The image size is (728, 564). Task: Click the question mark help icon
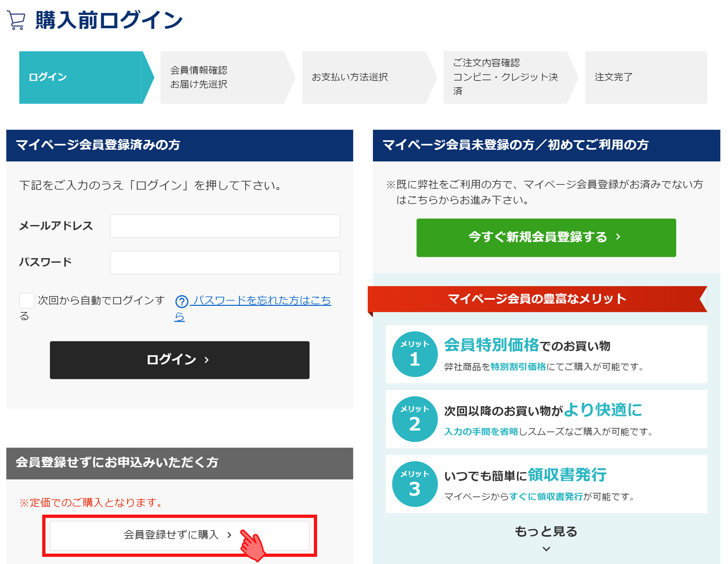click(x=182, y=301)
